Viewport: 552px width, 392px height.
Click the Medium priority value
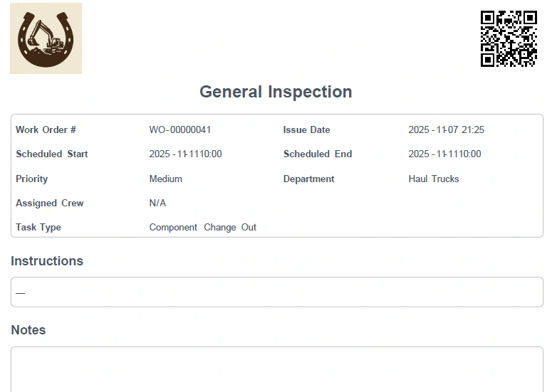tap(165, 179)
